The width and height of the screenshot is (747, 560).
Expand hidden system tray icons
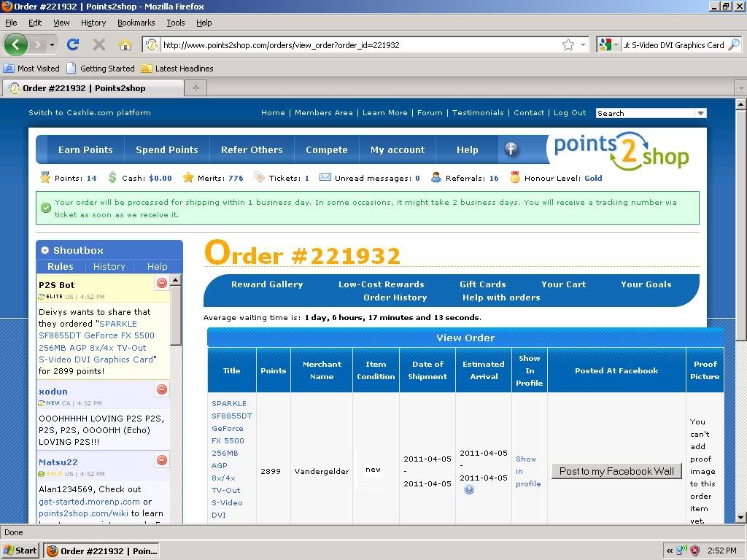pos(670,551)
